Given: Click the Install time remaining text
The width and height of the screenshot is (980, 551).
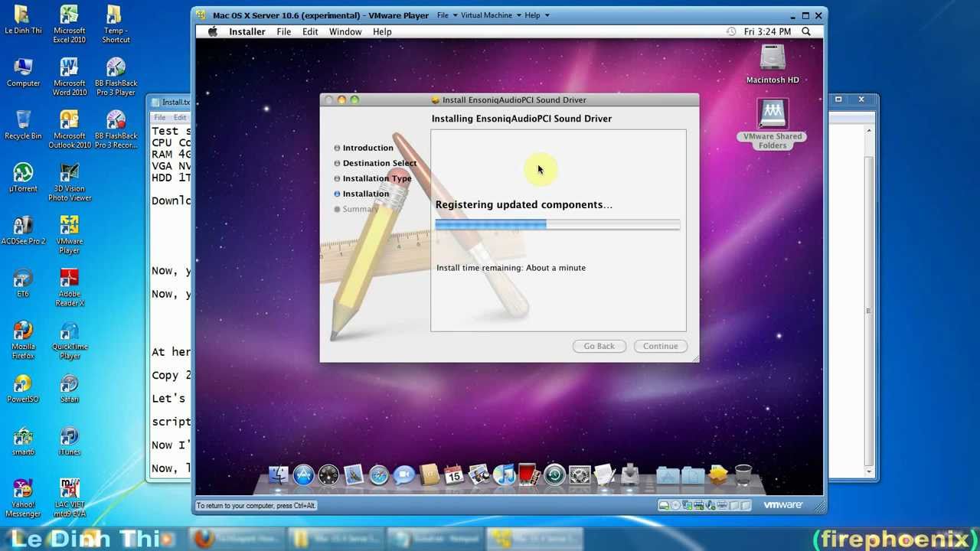Looking at the screenshot, I should tap(511, 268).
